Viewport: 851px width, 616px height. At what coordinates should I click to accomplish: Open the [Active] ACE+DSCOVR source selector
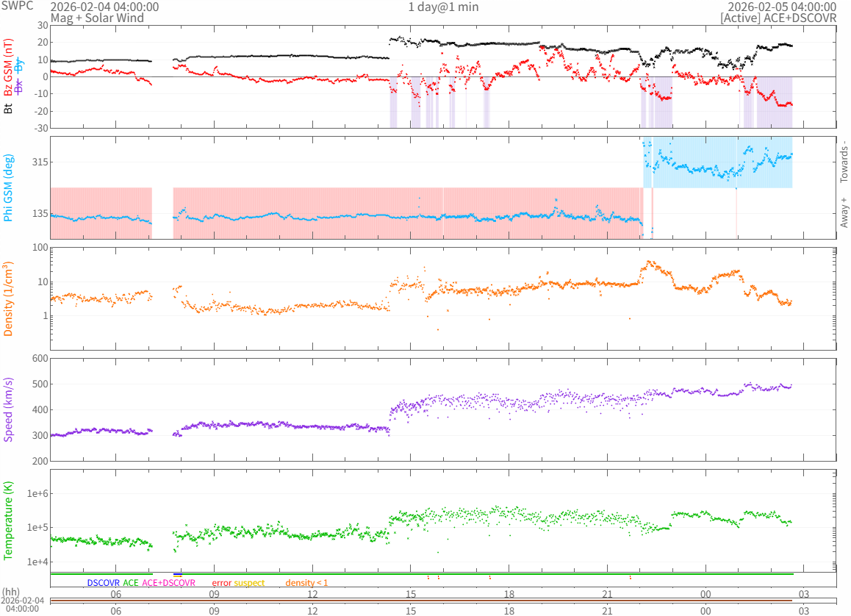(x=778, y=18)
